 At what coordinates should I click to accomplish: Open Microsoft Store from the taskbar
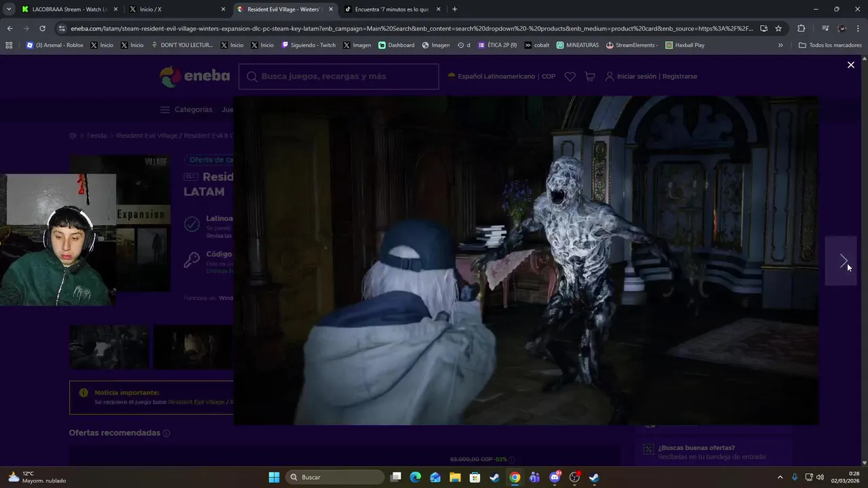[x=475, y=477]
